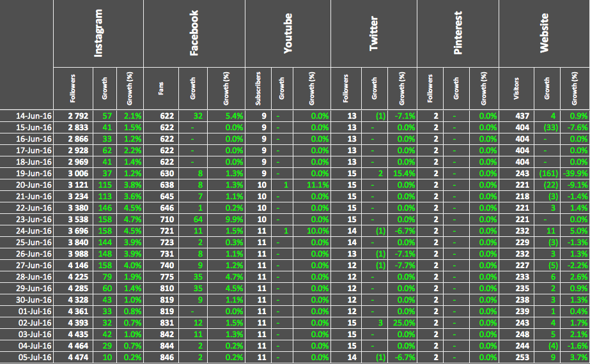Click Instagram growth percent 0.2% on 05-Jul-16
Image resolution: width=590 pixels, height=364 pixels.
point(130,357)
